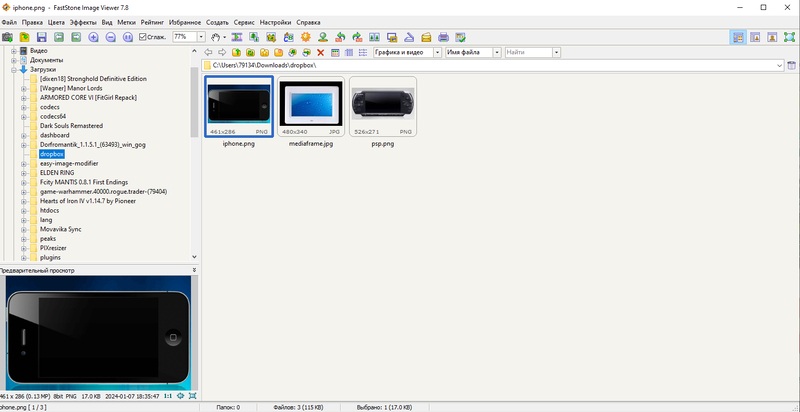Click the printer icon in toolbar

[x=443, y=37]
